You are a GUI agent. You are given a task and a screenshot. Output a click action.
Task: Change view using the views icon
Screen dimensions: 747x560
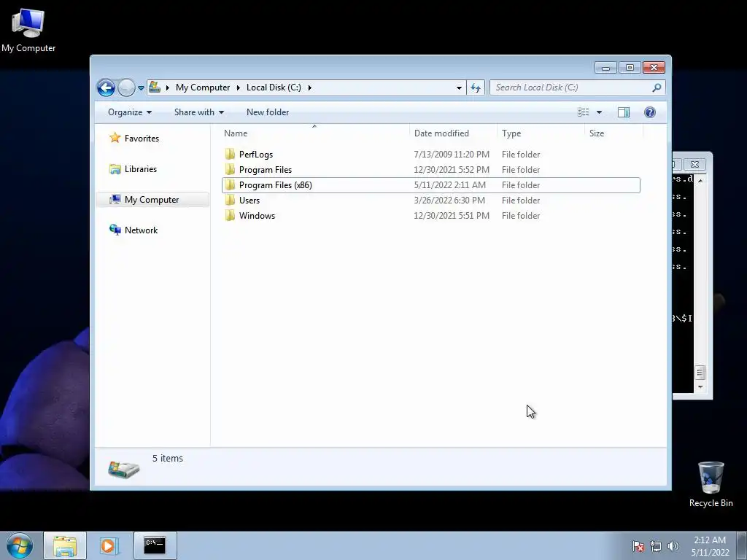(583, 112)
